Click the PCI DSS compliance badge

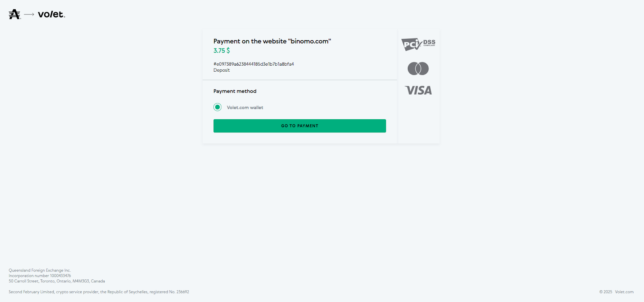(418, 44)
